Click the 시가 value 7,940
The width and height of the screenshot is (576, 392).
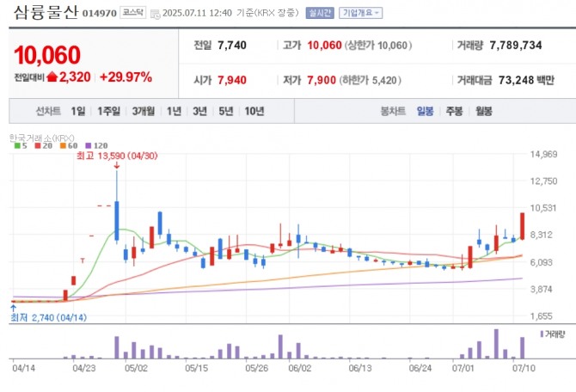(232, 80)
